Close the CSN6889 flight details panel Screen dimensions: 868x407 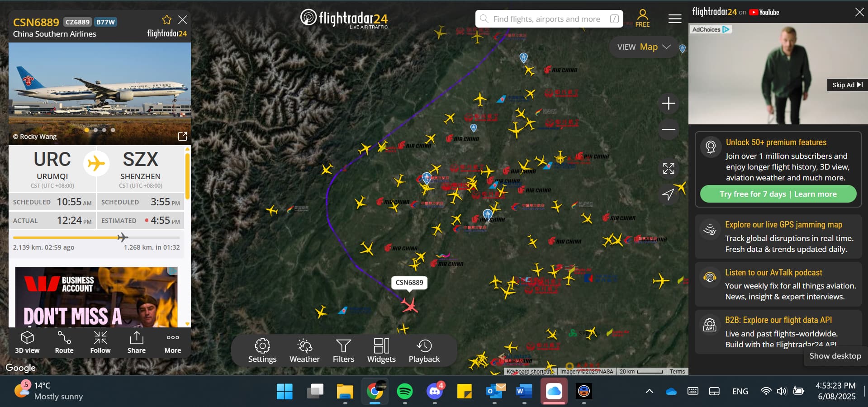182,19
